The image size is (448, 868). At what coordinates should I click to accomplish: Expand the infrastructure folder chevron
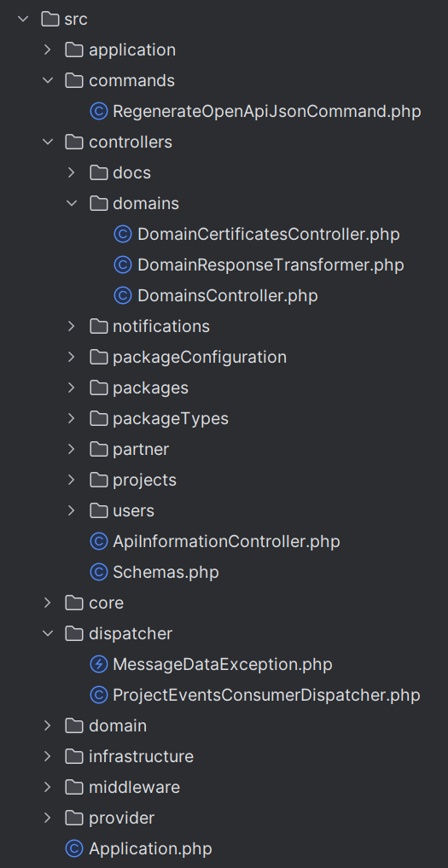point(48,756)
